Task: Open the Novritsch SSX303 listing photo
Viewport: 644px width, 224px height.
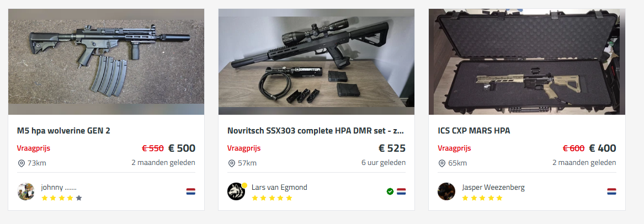Action: [316, 62]
